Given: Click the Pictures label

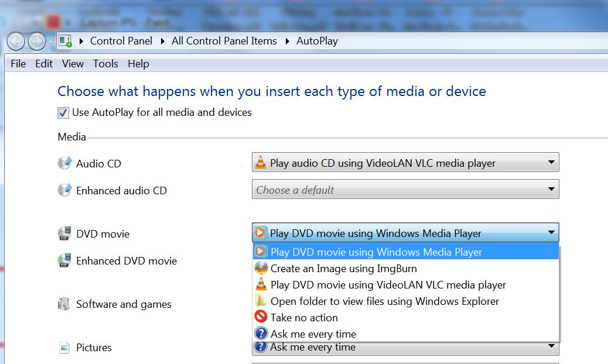Looking at the screenshot, I should (x=94, y=348).
